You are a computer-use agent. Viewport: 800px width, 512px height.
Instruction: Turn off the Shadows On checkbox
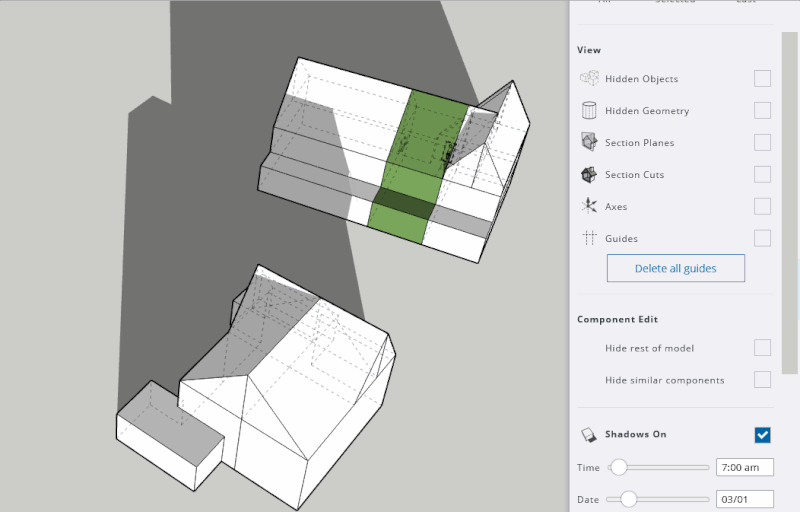pos(762,435)
